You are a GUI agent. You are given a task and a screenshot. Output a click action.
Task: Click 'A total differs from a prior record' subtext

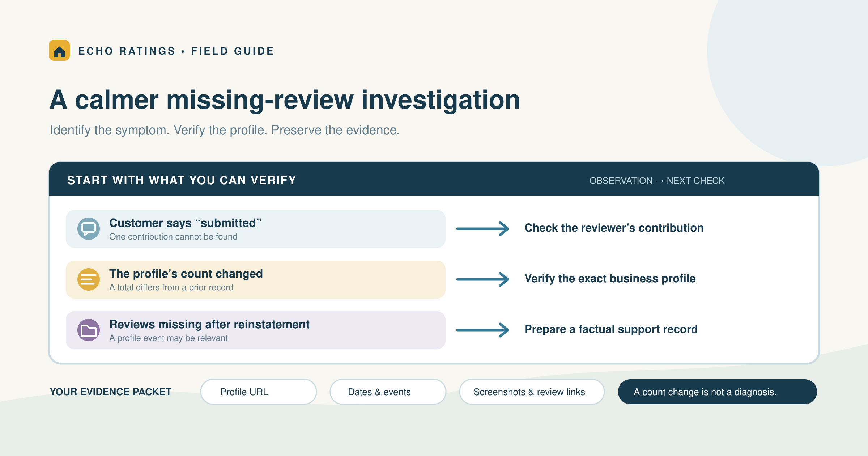tap(171, 287)
